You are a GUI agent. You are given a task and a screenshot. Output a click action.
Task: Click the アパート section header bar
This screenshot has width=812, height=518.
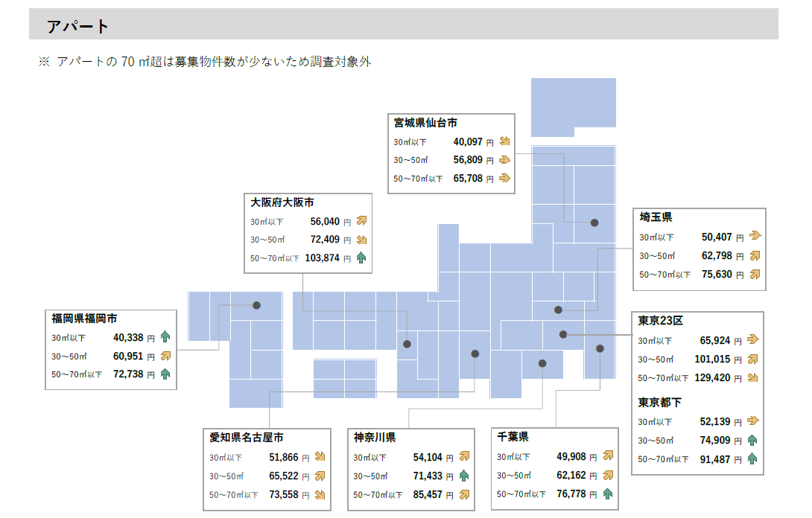click(403, 25)
